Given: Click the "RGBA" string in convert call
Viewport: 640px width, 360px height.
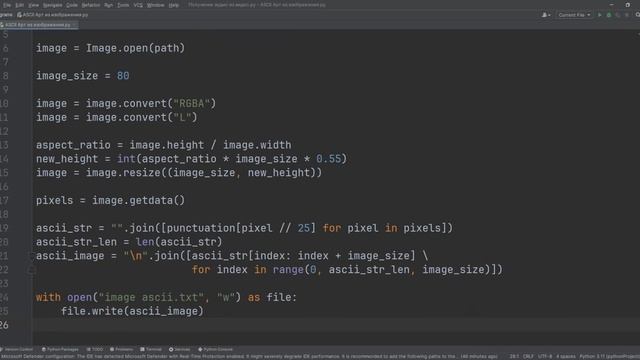Looking at the screenshot, I should [191, 104].
